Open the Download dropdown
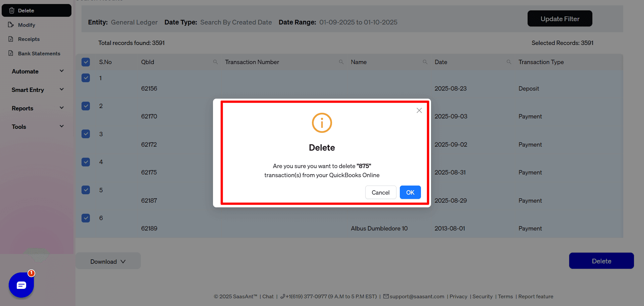The width and height of the screenshot is (644, 306). (108, 261)
